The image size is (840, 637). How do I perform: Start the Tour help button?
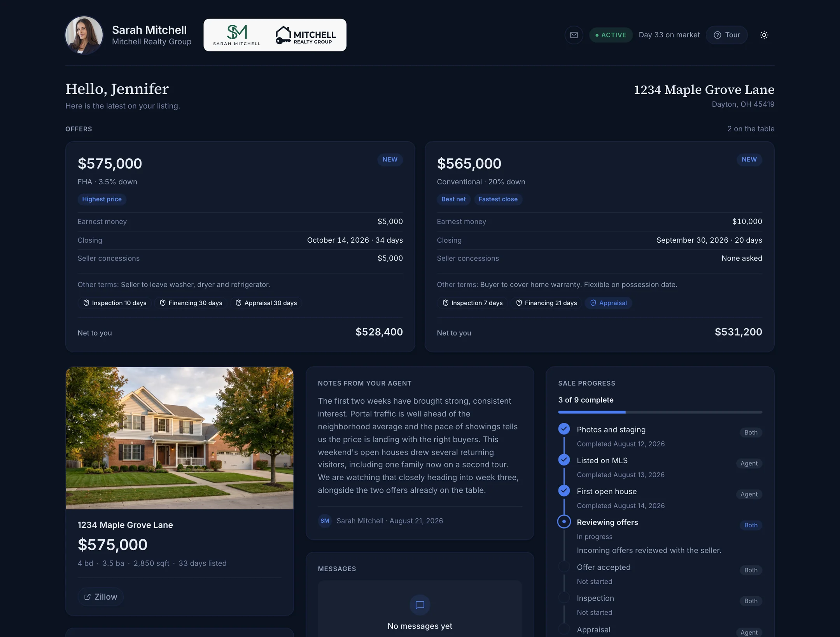click(x=726, y=35)
